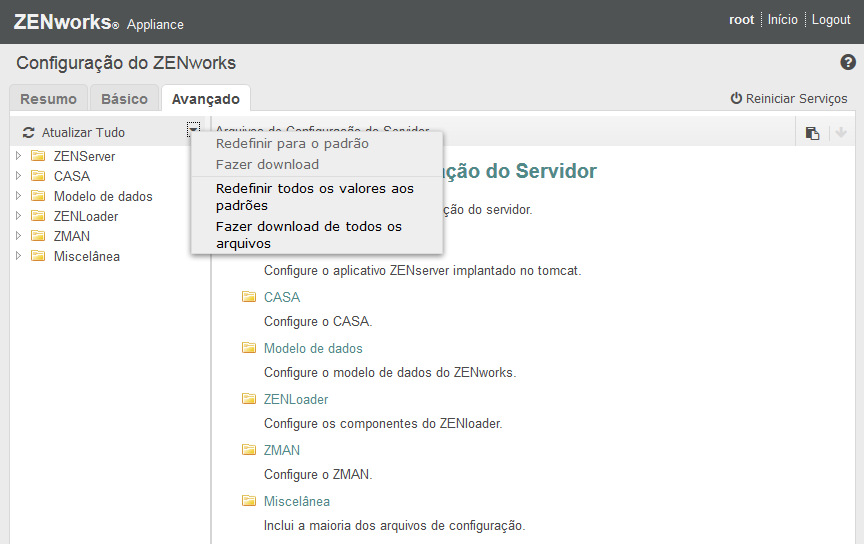
Task: Click the Atualizar Tudo button
Action: point(74,132)
